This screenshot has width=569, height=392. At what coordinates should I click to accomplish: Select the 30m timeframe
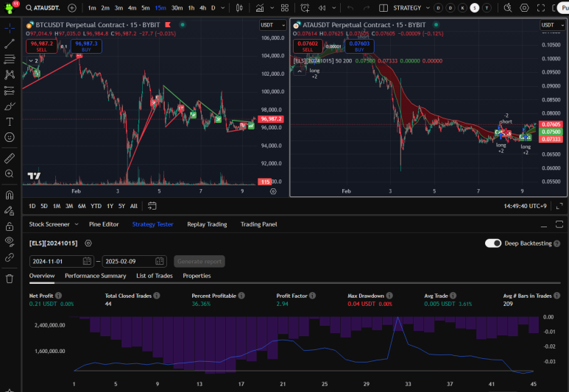[x=177, y=7]
